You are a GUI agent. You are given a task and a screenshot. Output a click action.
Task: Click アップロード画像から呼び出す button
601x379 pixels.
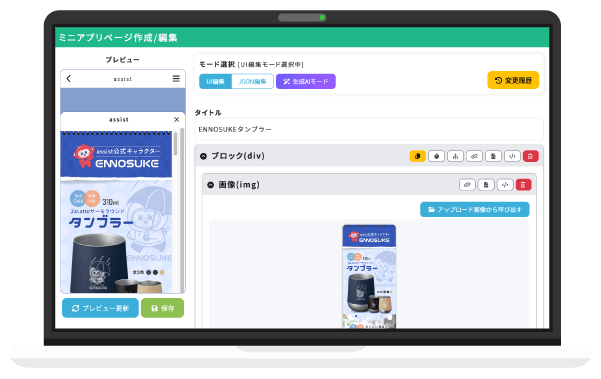(x=475, y=210)
